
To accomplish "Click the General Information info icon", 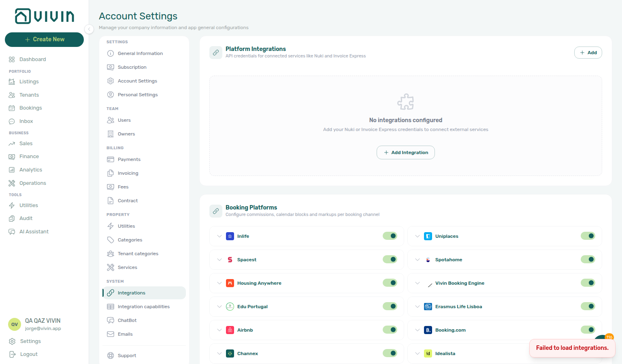I will click(x=111, y=53).
